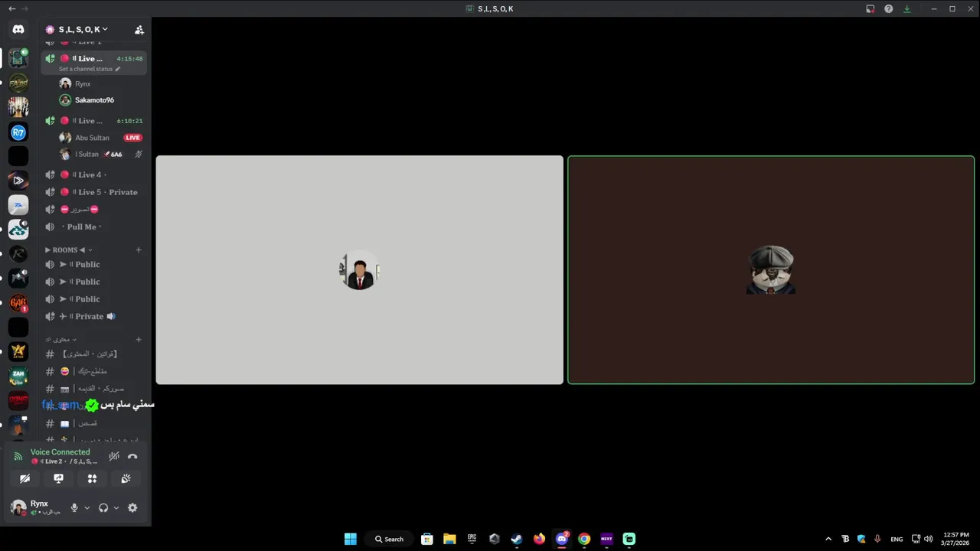
Task: Expand headphone output options chevron
Action: pyautogui.click(x=116, y=507)
